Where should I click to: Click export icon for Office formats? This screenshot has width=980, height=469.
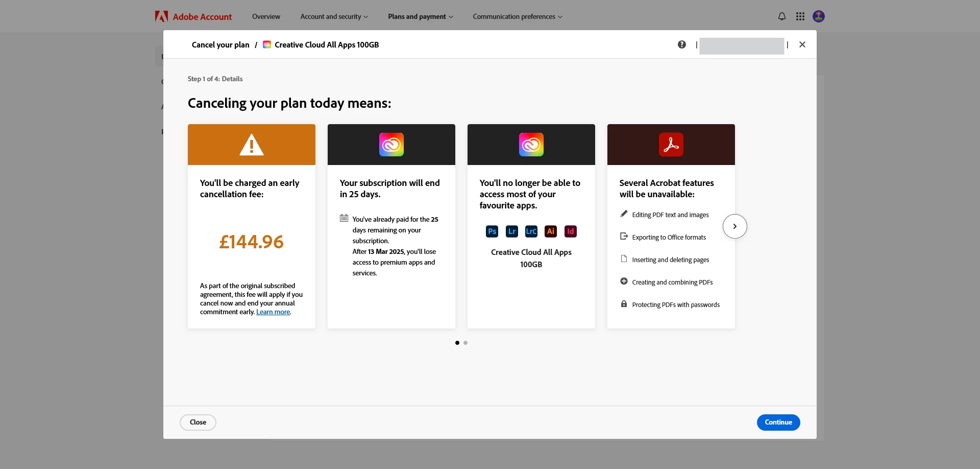[x=624, y=236]
